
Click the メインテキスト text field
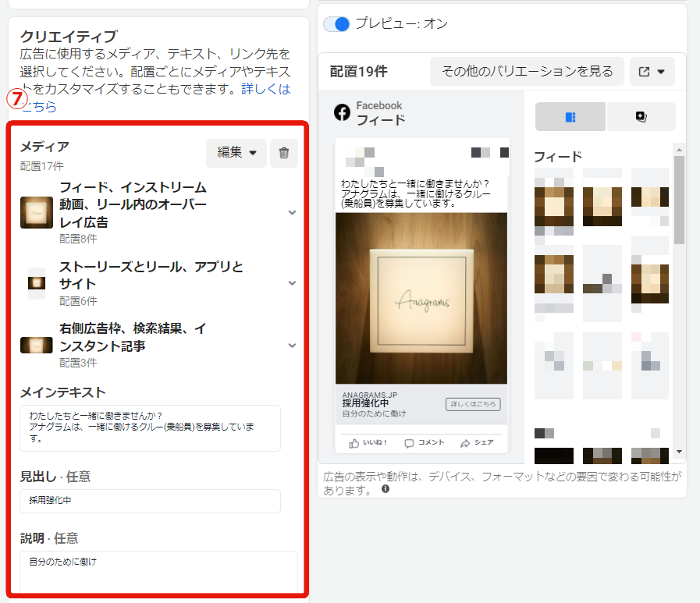point(150,427)
